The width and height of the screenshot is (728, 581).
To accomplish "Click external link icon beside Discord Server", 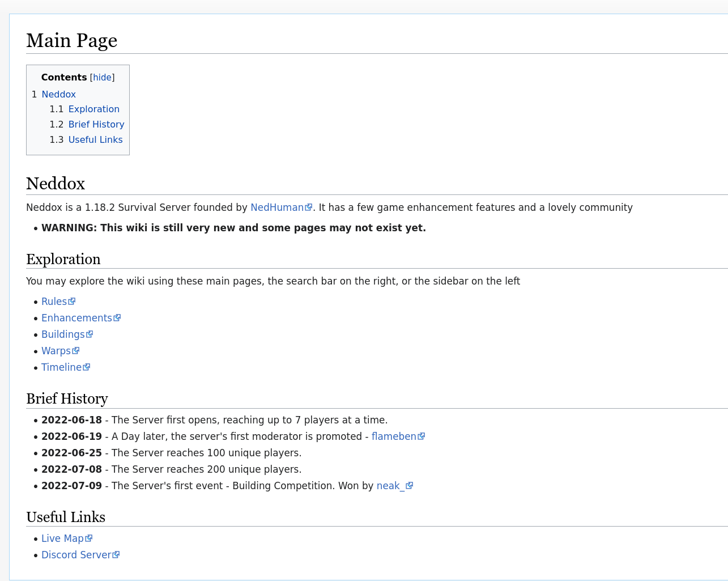I will [116, 555].
